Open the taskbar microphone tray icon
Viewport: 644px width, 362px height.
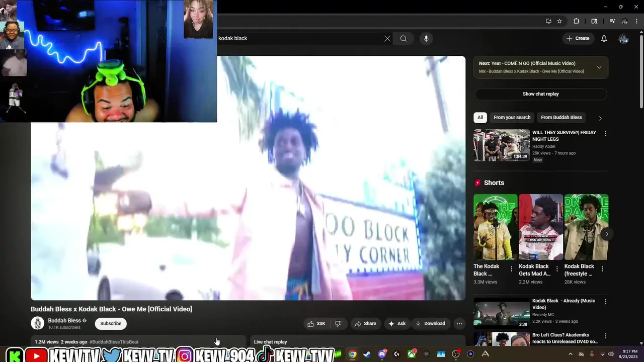pos(592,354)
